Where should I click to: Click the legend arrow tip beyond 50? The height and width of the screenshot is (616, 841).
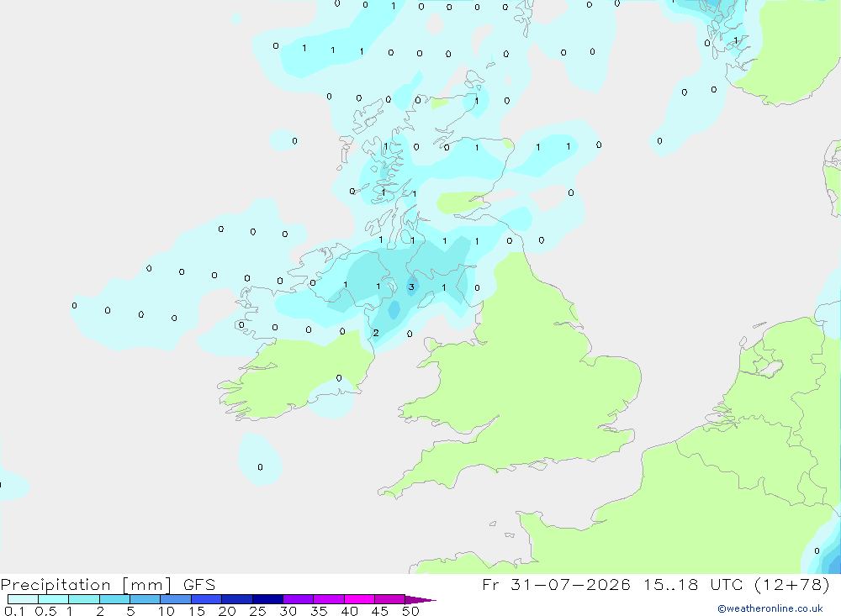pos(420,599)
